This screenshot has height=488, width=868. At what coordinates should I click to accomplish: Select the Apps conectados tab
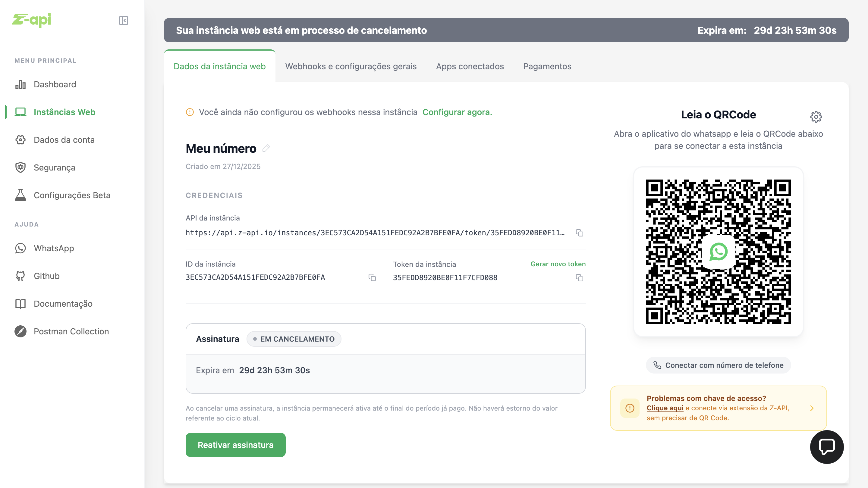coord(470,66)
